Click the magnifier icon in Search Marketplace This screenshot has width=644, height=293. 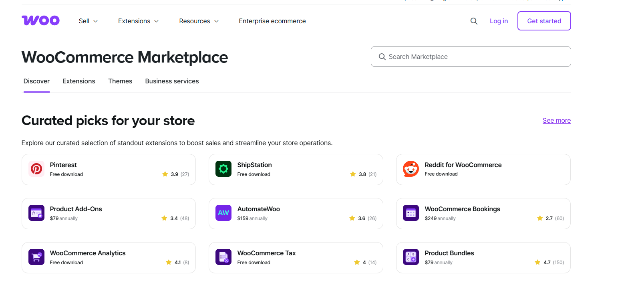pos(382,57)
